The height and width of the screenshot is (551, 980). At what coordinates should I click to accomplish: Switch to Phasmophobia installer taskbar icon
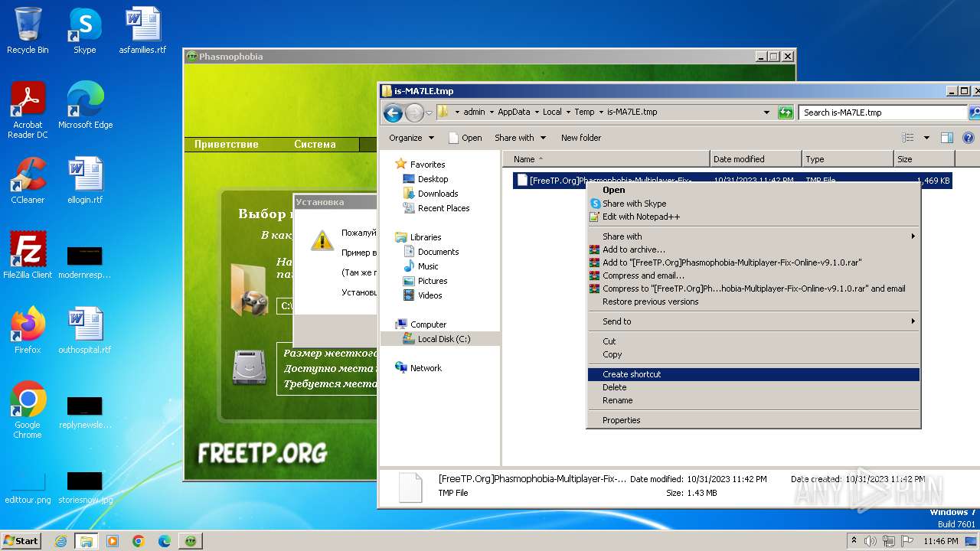point(190,541)
